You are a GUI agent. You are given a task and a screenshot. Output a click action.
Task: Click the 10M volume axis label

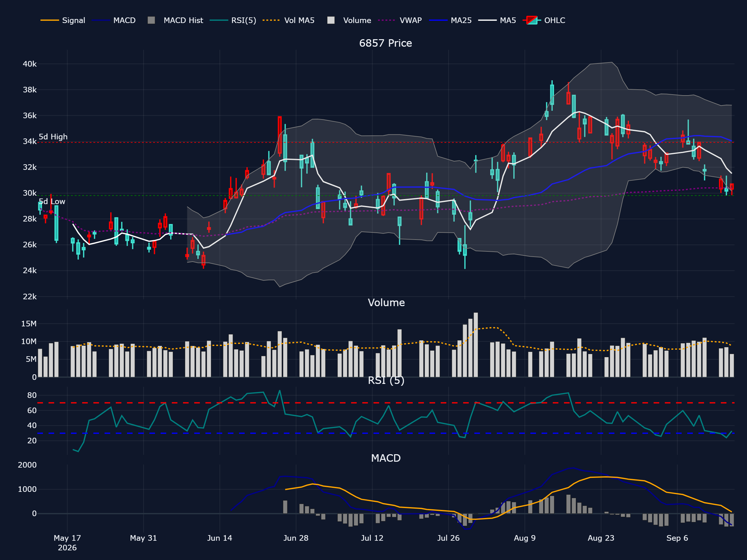(x=29, y=342)
